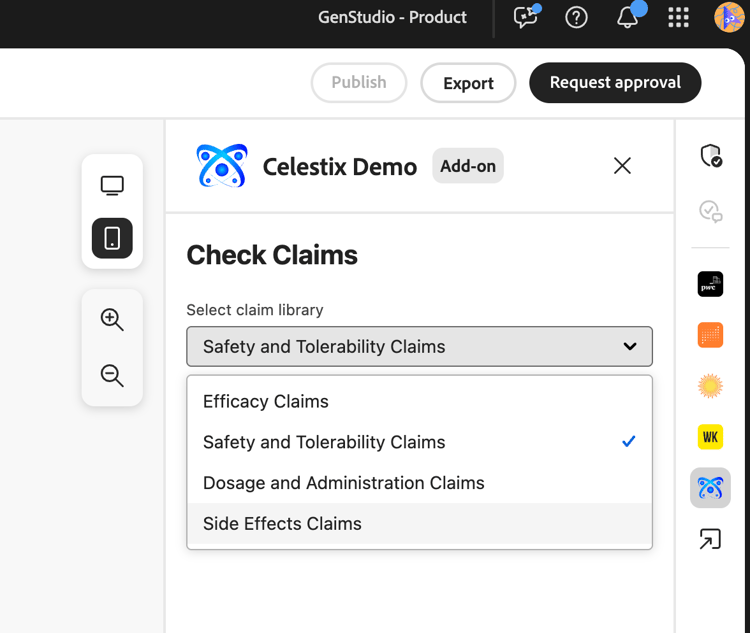The height and width of the screenshot is (633, 750).
Task: Open the app switcher grid
Action: click(x=678, y=17)
